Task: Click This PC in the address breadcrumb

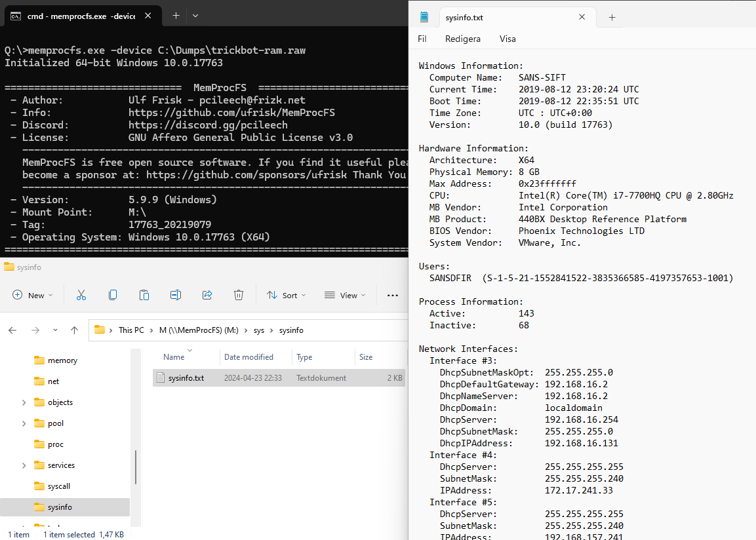Action: click(x=131, y=330)
